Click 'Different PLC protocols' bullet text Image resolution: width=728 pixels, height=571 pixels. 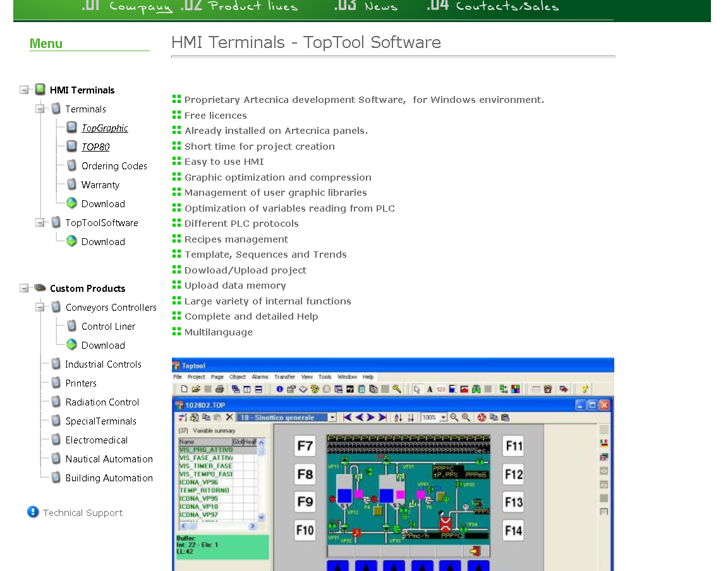[x=241, y=224]
